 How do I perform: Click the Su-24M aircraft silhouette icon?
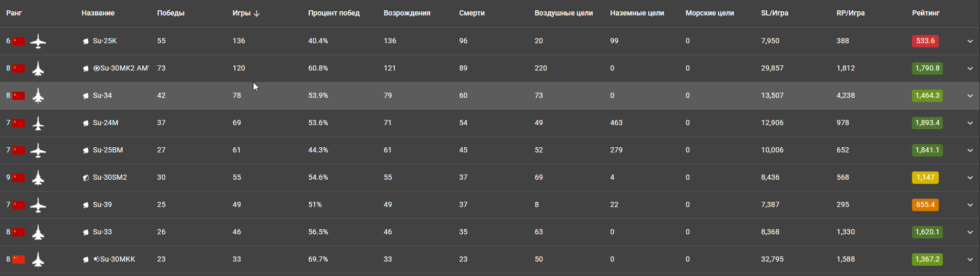click(x=38, y=123)
